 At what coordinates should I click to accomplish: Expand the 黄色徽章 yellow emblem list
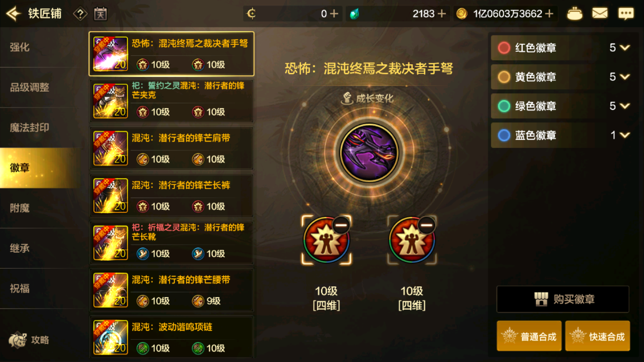[x=625, y=77]
